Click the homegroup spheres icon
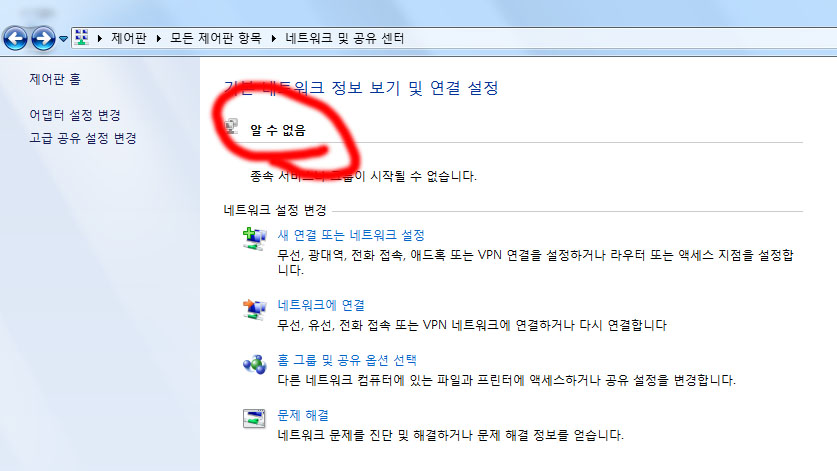The width and height of the screenshot is (837, 471). (x=255, y=365)
